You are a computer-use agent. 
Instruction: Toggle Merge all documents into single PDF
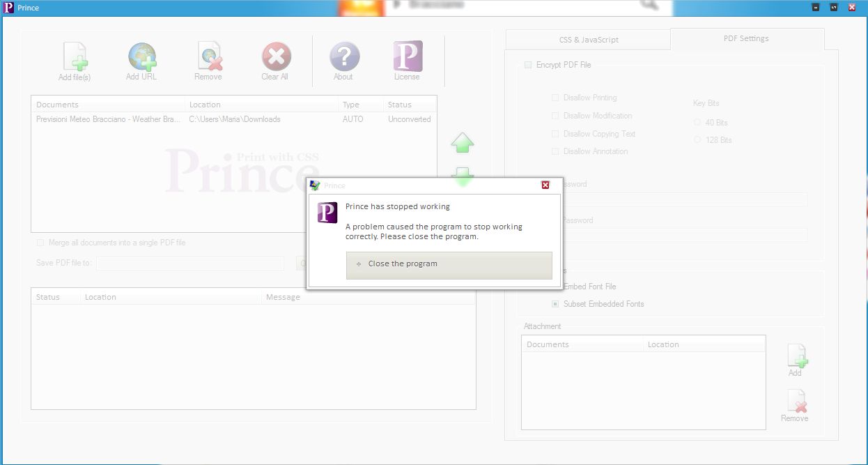40,243
